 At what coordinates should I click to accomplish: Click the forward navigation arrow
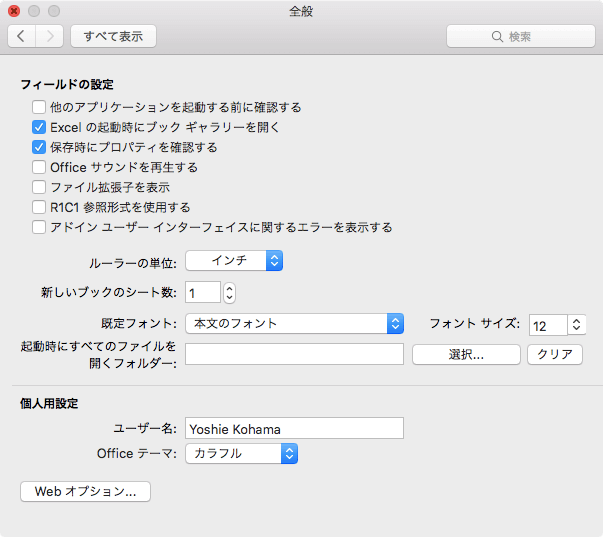point(50,36)
